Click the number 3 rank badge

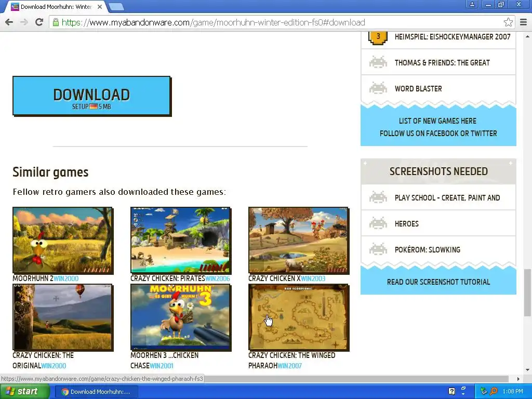378,37
